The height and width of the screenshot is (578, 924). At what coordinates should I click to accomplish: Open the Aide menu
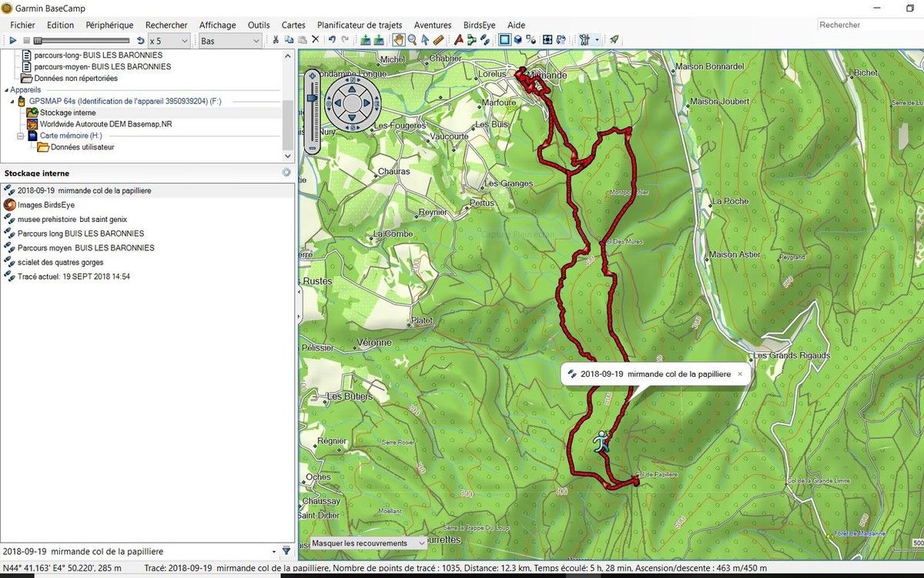516,25
